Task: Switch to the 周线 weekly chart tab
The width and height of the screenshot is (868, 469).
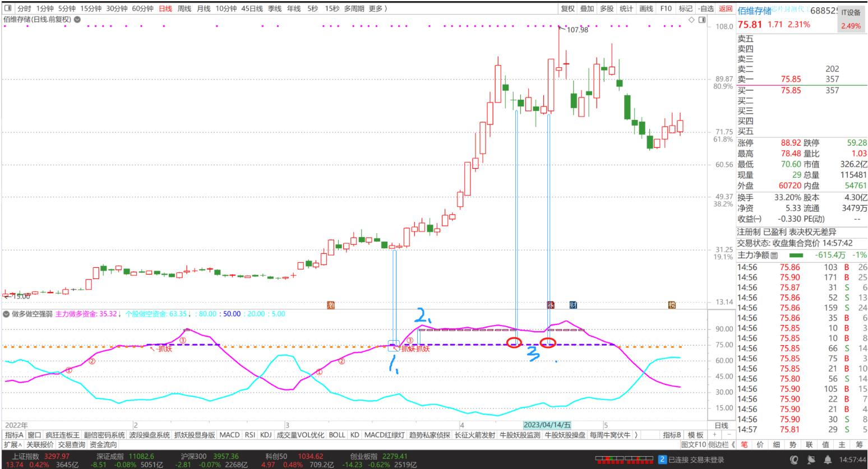Action: click(x=184, y=8)
